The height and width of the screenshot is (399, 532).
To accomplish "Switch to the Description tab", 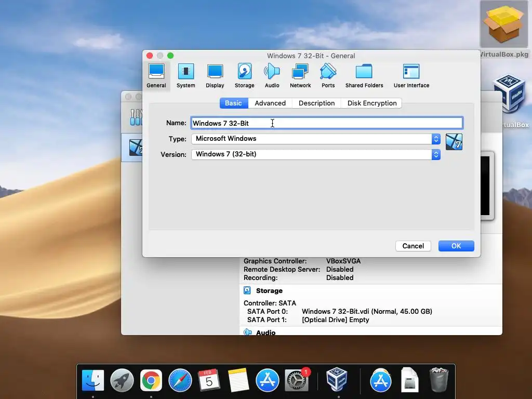I will click(x=316, y=103).
